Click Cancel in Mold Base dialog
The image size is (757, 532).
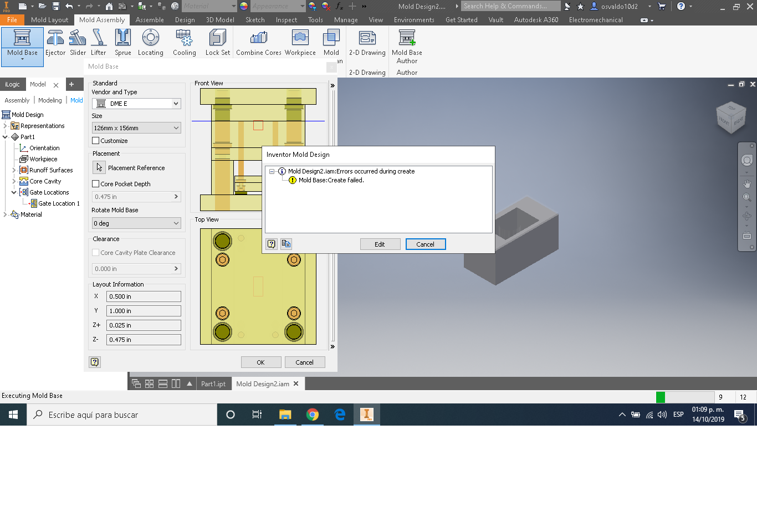(x=304, y=362)
